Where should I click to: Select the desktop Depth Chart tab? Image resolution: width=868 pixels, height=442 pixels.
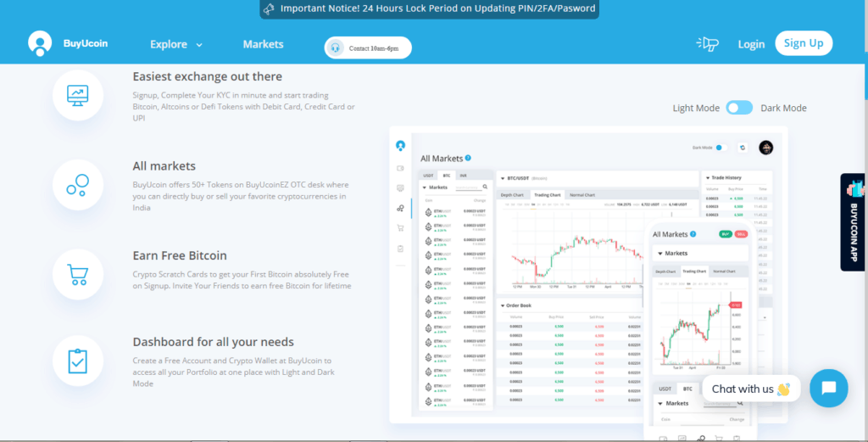(x=512, y=195)
